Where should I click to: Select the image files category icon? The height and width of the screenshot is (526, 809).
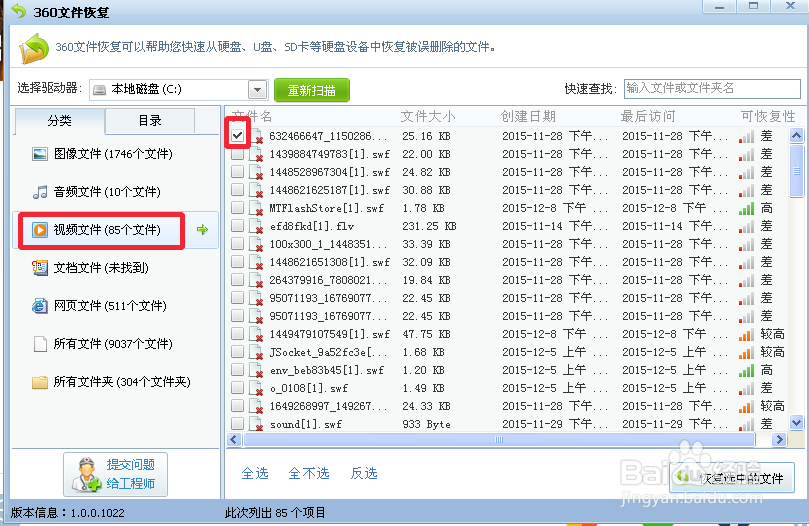(x=40, y=154)
